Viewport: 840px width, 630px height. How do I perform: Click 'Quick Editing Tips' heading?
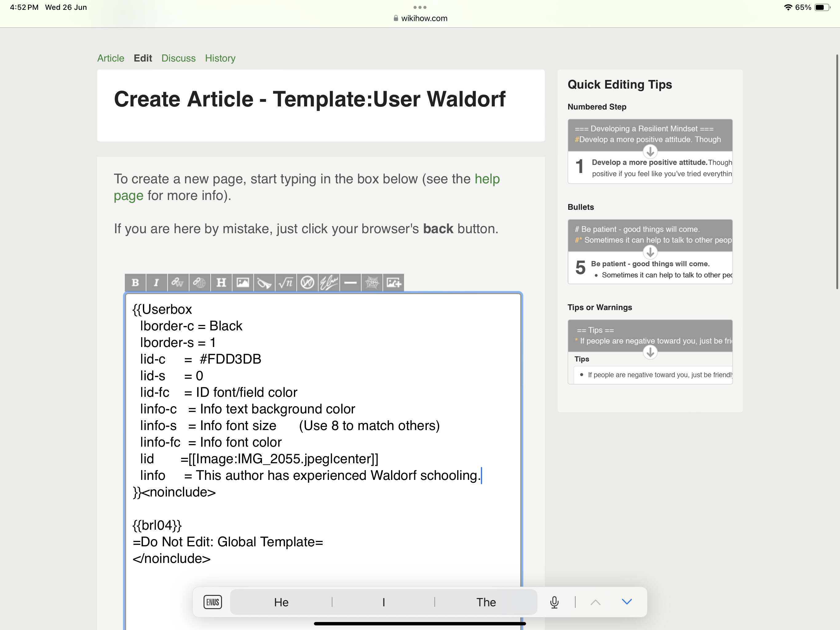click(x=620, y=84)
